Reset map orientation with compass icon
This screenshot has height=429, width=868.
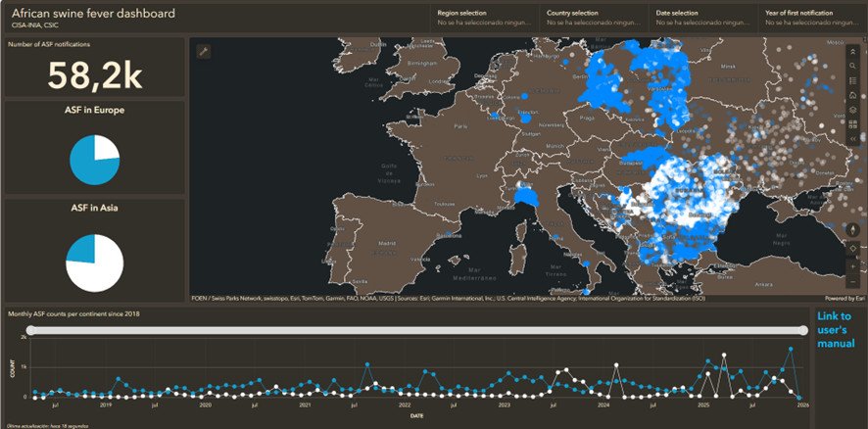853,229
